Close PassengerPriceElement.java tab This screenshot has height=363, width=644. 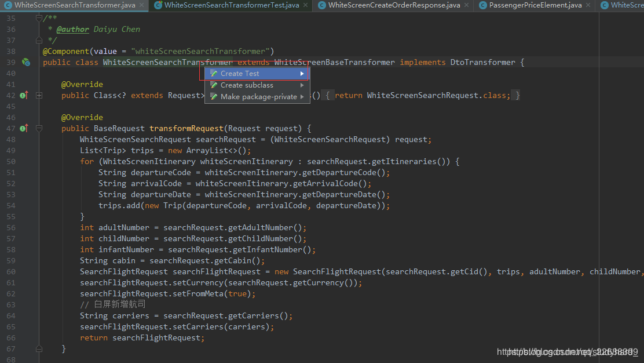coord(588,5)
